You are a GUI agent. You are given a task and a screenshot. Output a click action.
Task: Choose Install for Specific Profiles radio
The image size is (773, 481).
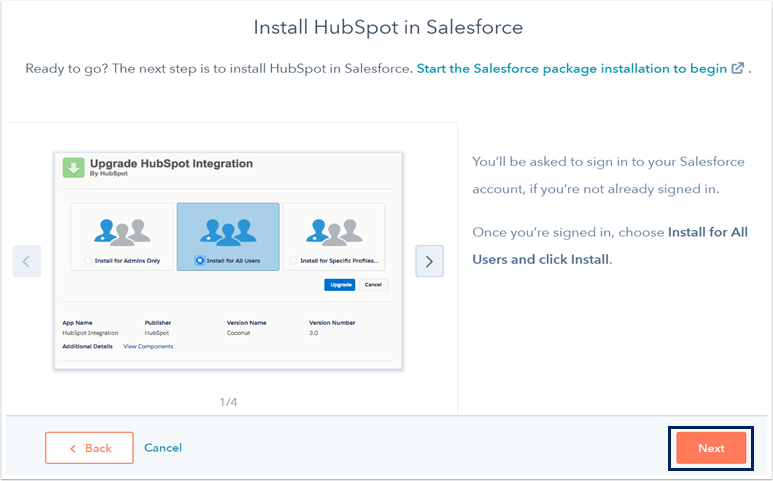pos(293,261)
